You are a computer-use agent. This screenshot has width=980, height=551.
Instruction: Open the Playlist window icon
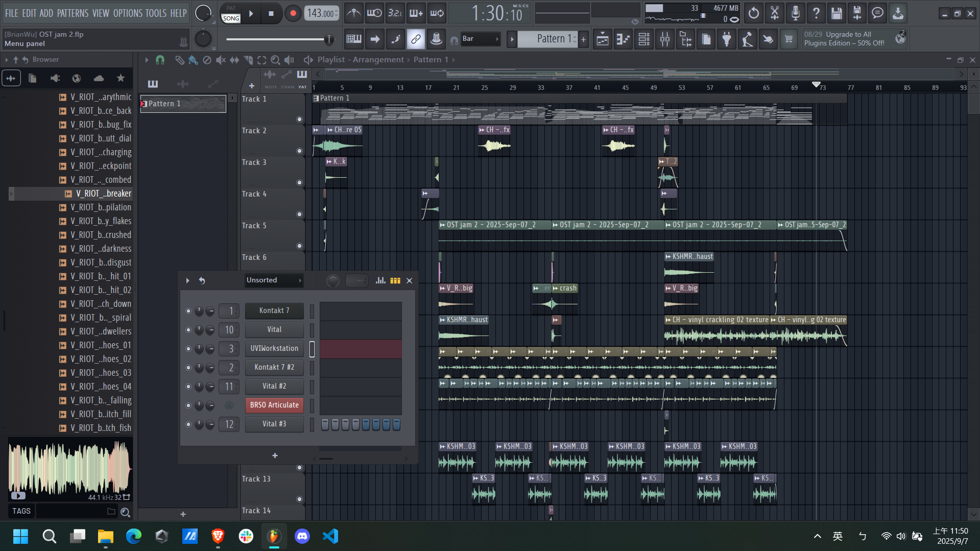603,39
